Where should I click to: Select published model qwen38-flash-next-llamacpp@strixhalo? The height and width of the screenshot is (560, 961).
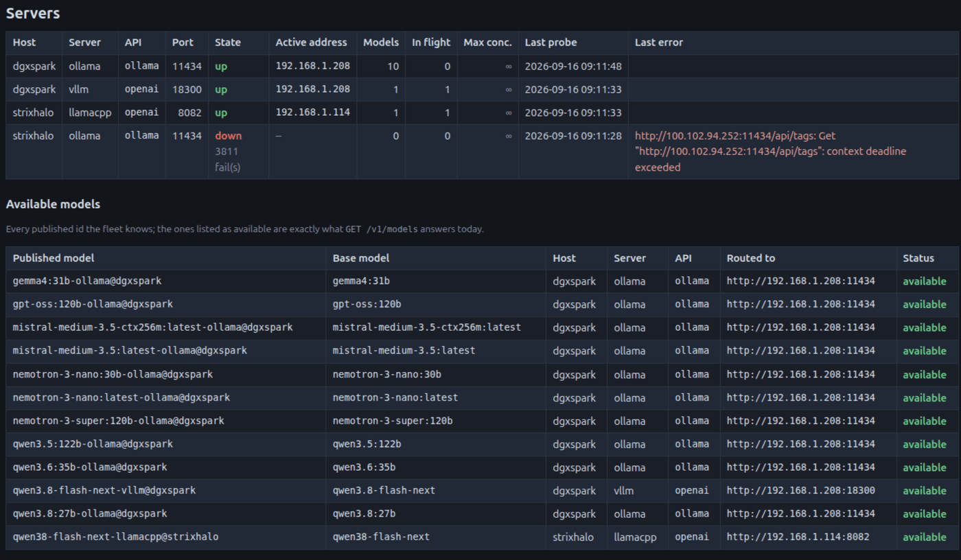116,537
